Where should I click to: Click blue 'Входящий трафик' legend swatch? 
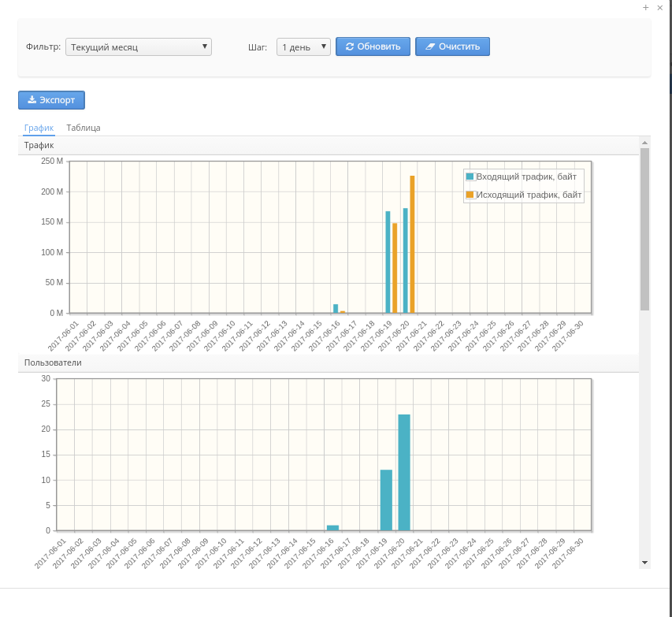(x=470, y=177)
